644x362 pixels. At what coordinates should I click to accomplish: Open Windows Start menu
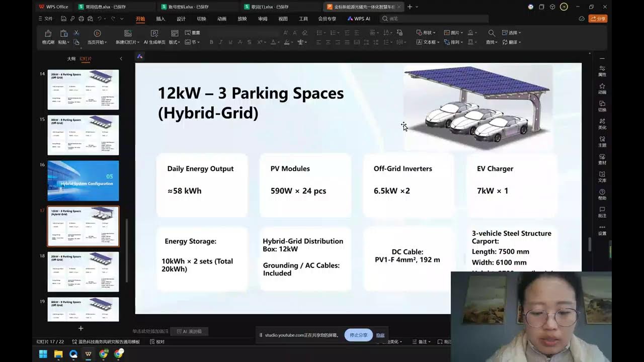[x=43, y=354]
